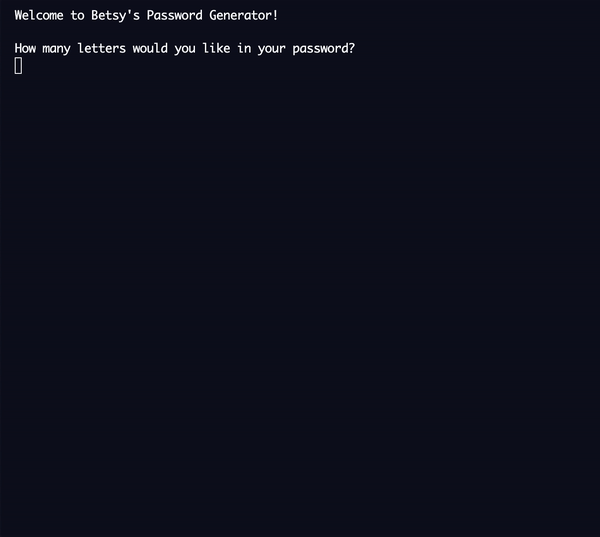Click the word "password?" ending the prompt
Screen dimensions: 600x537
pos(324,49)
